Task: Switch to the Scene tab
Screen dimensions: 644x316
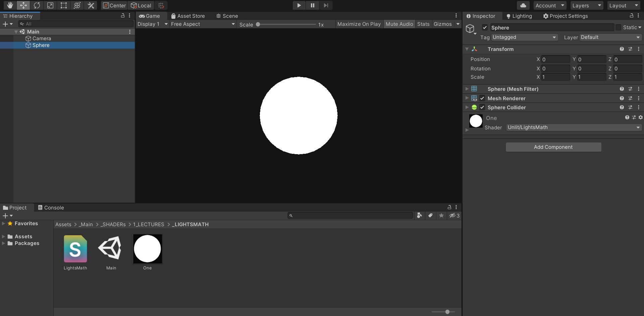Action: pos(227,16)
